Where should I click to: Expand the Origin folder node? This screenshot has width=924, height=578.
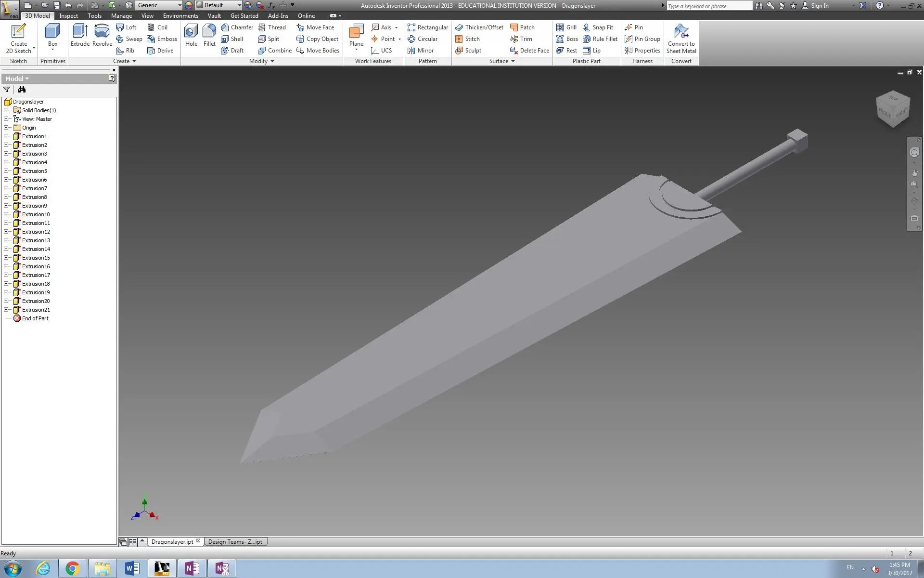7,128
